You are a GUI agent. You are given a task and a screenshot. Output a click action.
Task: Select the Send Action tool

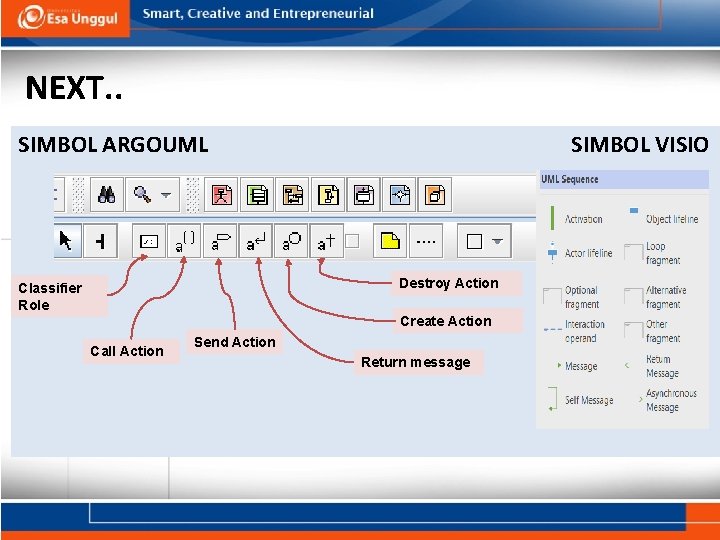(220, 241)
